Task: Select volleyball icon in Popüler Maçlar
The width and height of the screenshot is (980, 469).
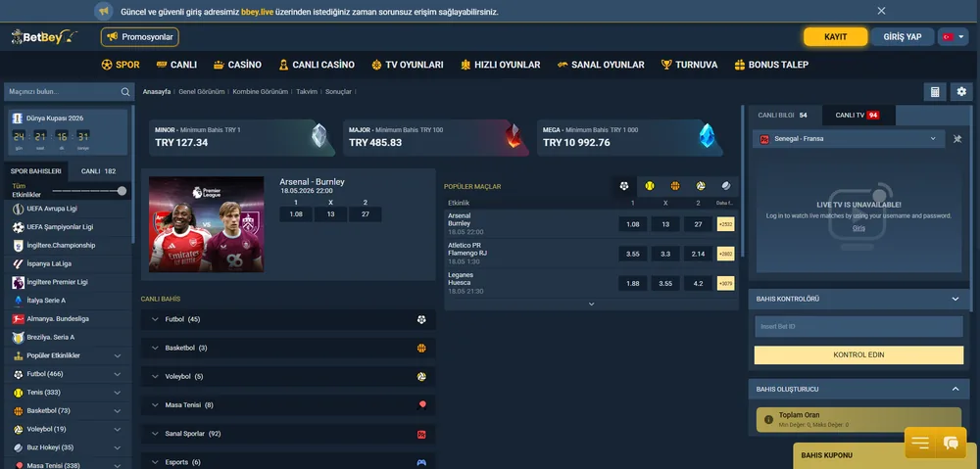Action: coord(701,186)
